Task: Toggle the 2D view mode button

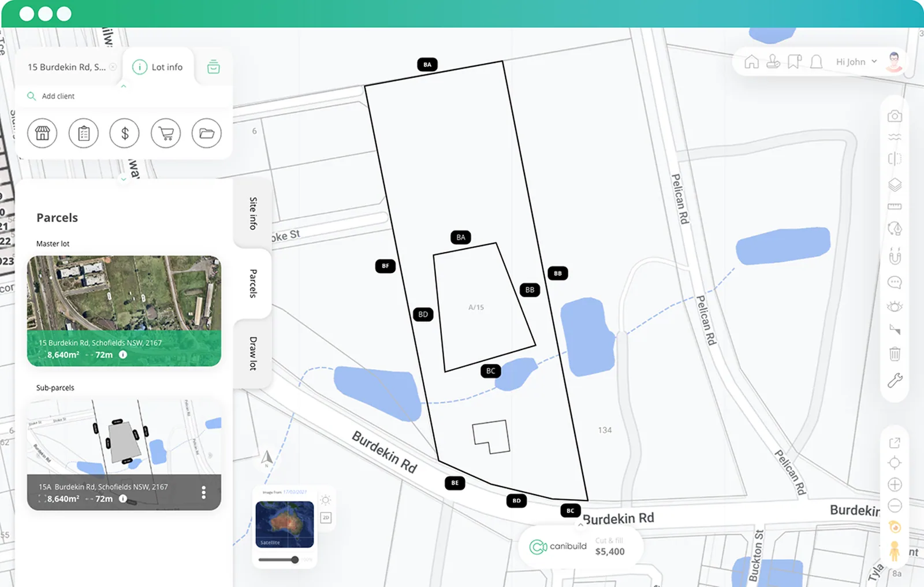Action: (326, 518)
